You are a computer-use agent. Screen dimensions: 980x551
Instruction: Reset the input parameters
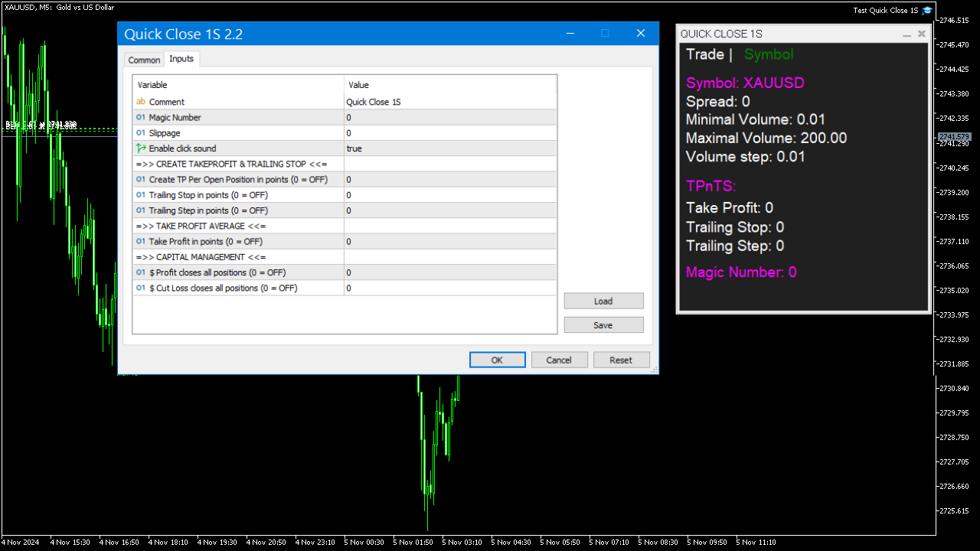click(x=621, y=359)
